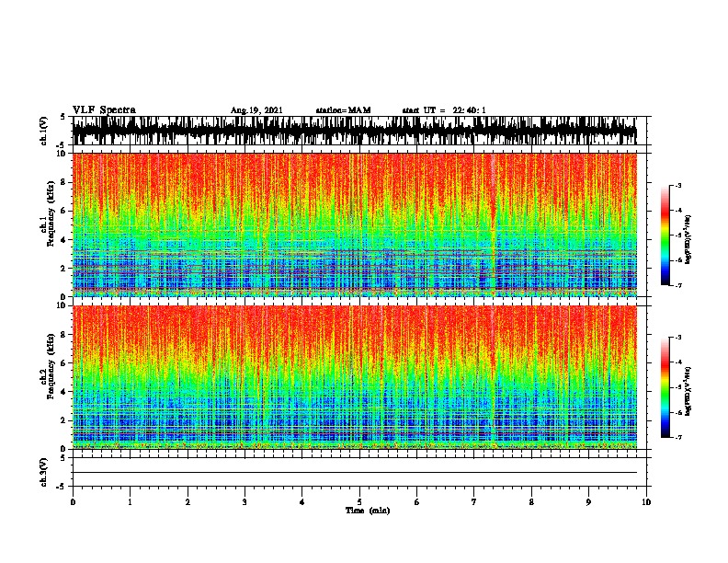Click the "-5" tick on the ch.3(V) axis
Viewport: 728px width, 563px height.
click(63, 487)
